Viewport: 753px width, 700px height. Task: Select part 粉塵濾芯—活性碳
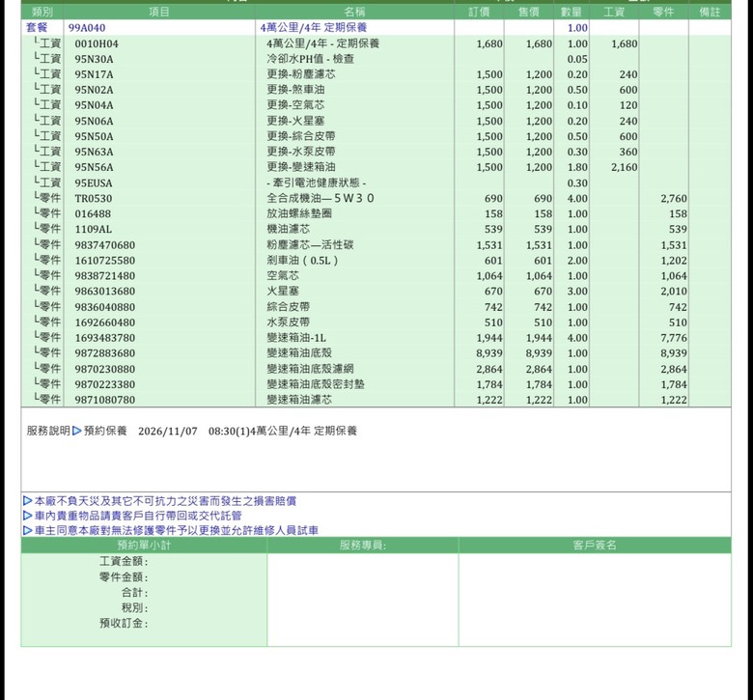pos(310,245)
